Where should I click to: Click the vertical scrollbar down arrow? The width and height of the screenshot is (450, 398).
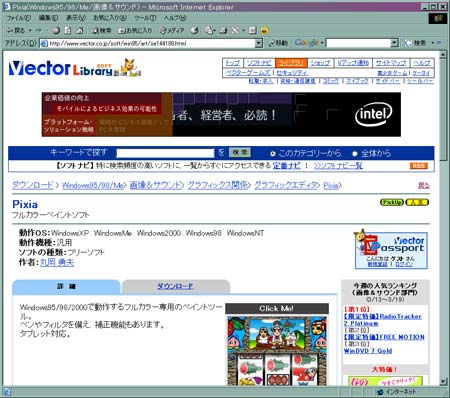coord(443,381)
